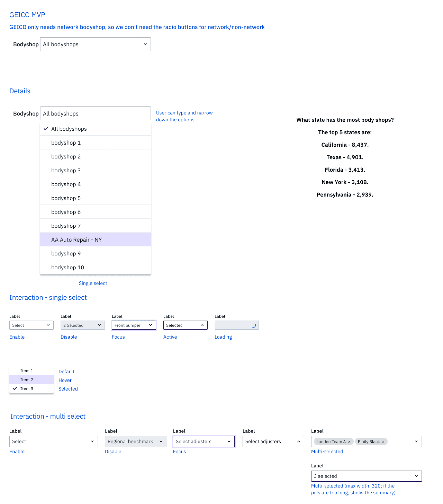Select bodyshop 10 option

pyautogui.click(x=68, y=267)
